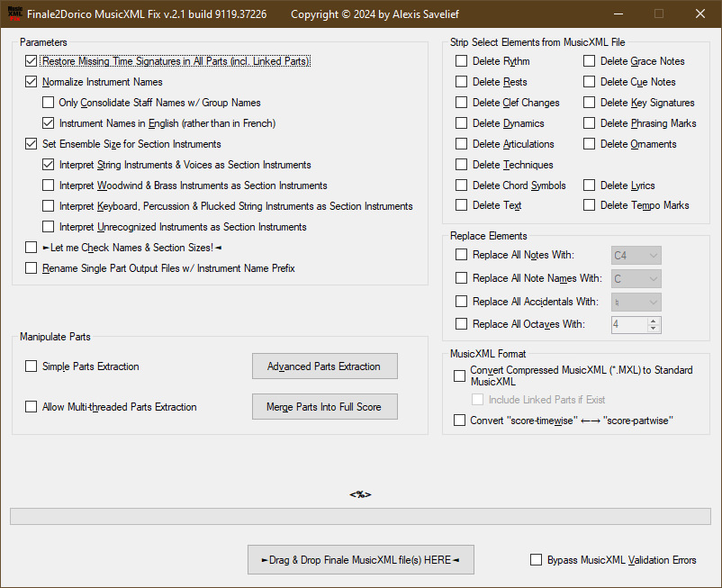722x588 pixels.
Task: Check Delete Techniques option
Action: (x=461, y=165)
